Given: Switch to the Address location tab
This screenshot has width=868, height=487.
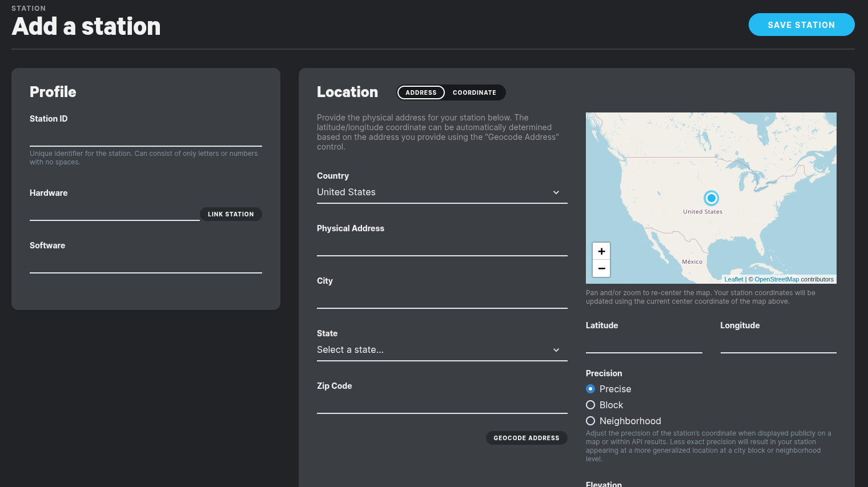Looking at the screenshot, I should click(x=421, y=92).
